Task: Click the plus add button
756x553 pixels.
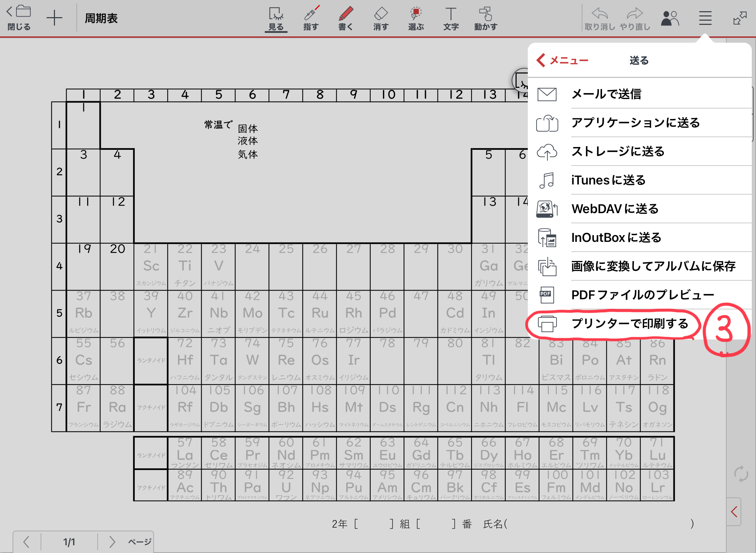Action: click(54, 18)
